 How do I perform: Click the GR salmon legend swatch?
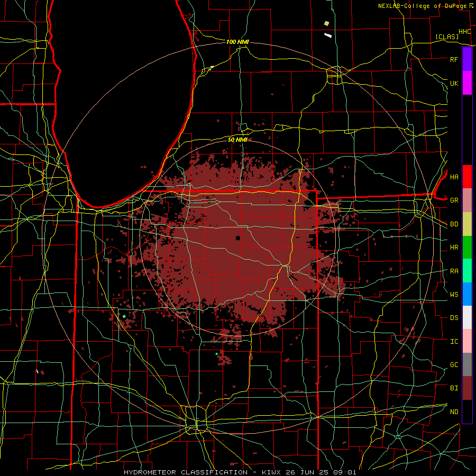[x=467, y=200]
